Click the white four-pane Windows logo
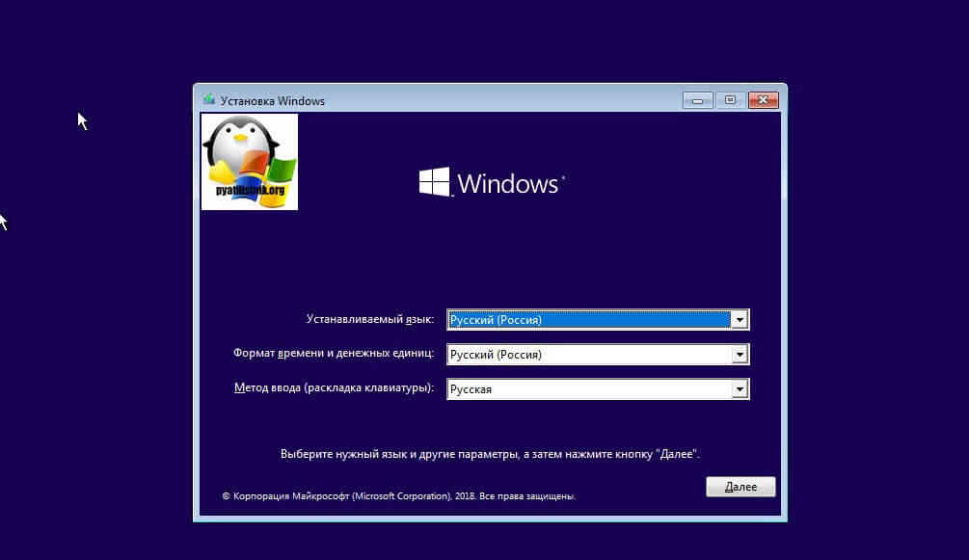This screenshot has width=969, height=560. click(x=434, y=182)
